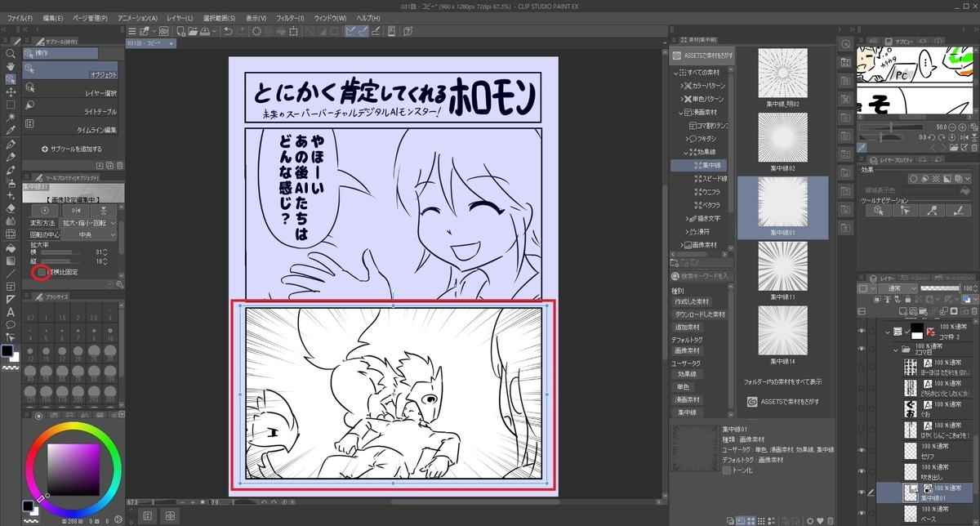
Task: Filter by 作成した素材 tag
Action: point(692,301)
